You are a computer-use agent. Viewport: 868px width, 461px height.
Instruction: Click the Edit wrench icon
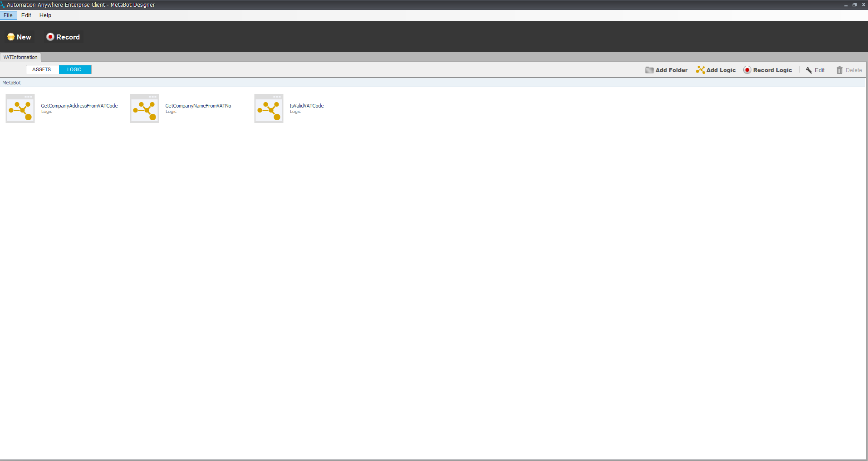pyautogui.click(x=809, y=70)
